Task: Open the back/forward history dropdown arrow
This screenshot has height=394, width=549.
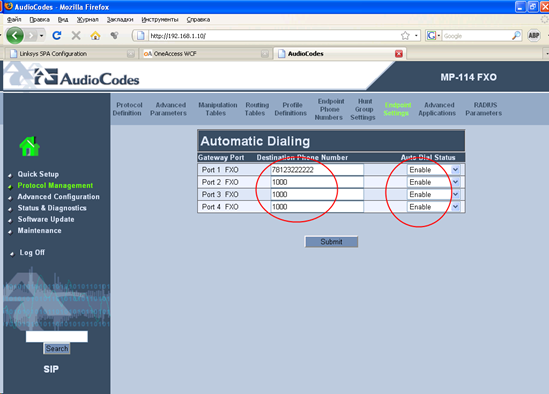Action: [41, 36]
